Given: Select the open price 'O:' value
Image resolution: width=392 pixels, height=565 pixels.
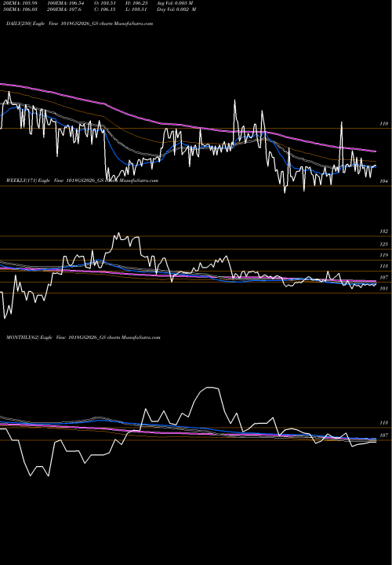Looking at the screenshot, I should tap(106, 3).
